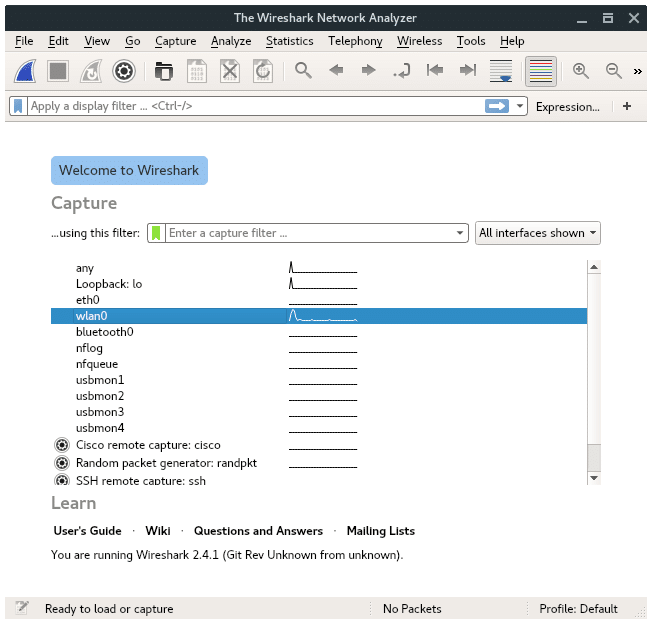Go to specified packet icon
This screenshot has height=628, width=656.
pyautogui.click(x=402, y=71)
